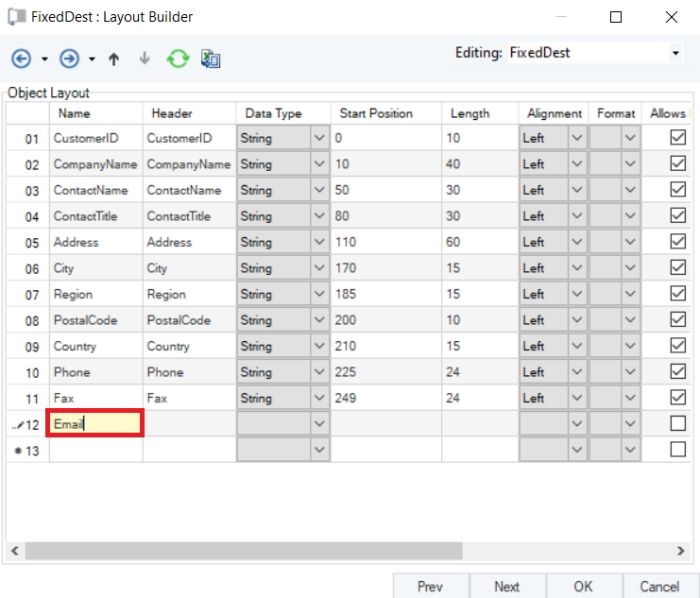Open dropdown arrow beside the forward icon
The image size is (700, 598).
(92, 60)
